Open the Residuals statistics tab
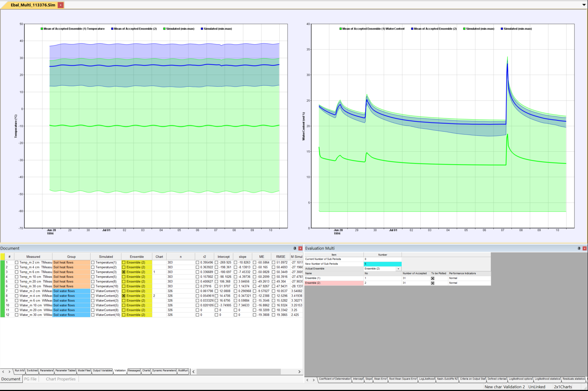The height and width of the screenshot is (391, 588). (573, 379)
